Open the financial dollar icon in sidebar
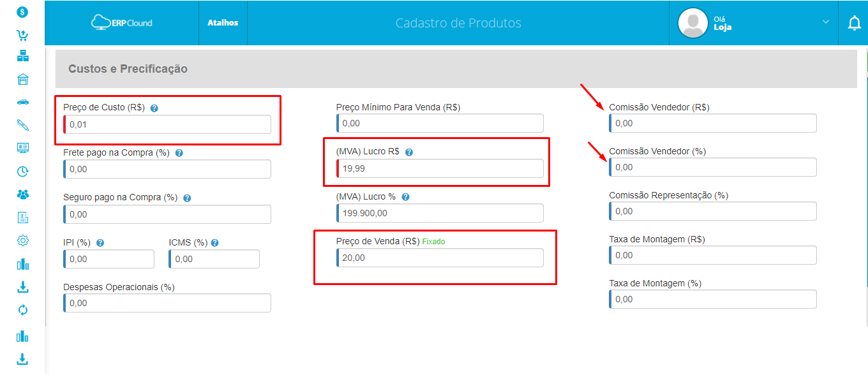Screen dimensions: 868x375 click(22, 11)
